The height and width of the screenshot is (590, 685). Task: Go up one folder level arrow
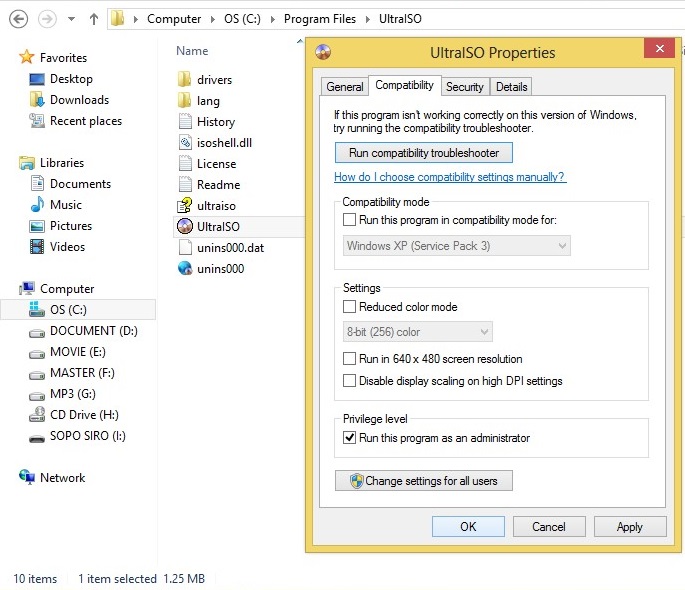pos(93,19)
